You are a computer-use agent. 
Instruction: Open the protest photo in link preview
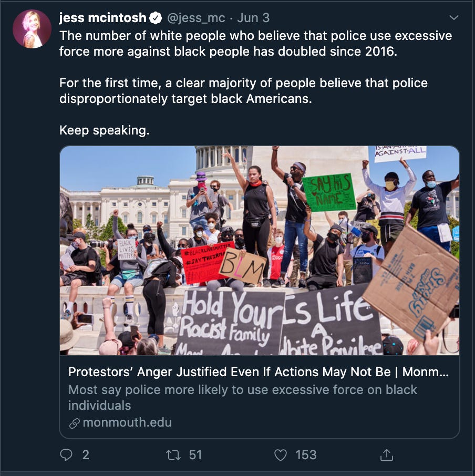click(260, 251)
